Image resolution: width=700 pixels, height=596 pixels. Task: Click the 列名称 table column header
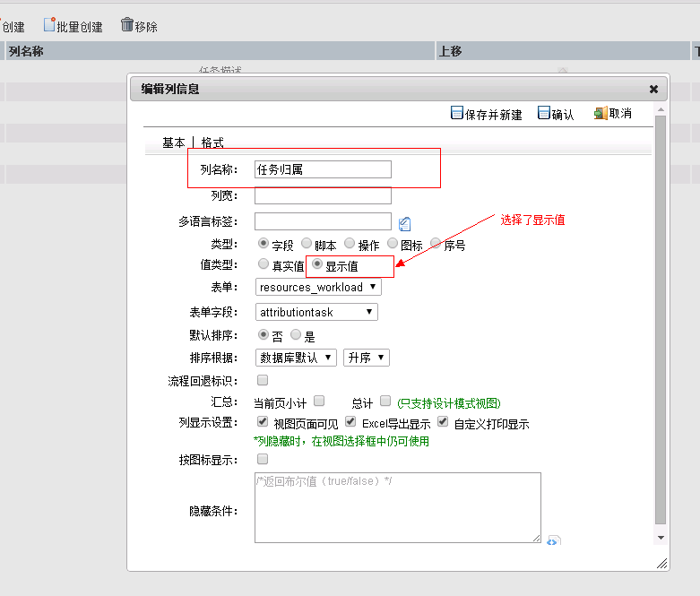click(220, 51)
